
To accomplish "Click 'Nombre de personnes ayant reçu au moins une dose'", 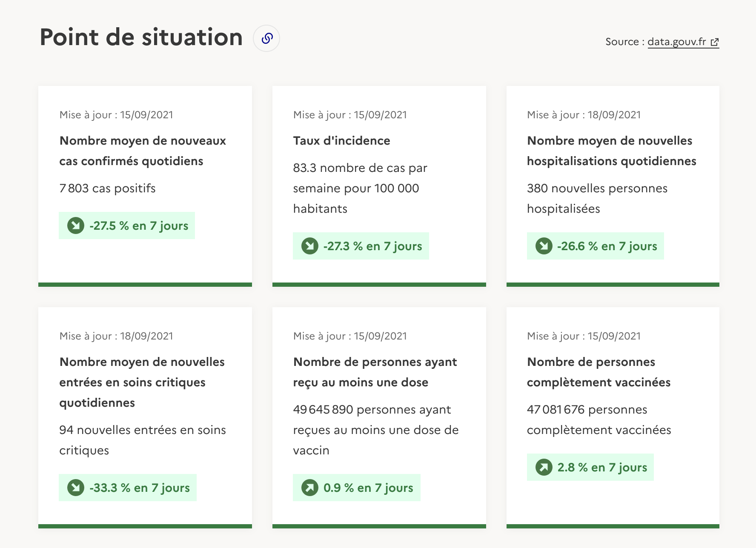I will (x=375, y=372).
